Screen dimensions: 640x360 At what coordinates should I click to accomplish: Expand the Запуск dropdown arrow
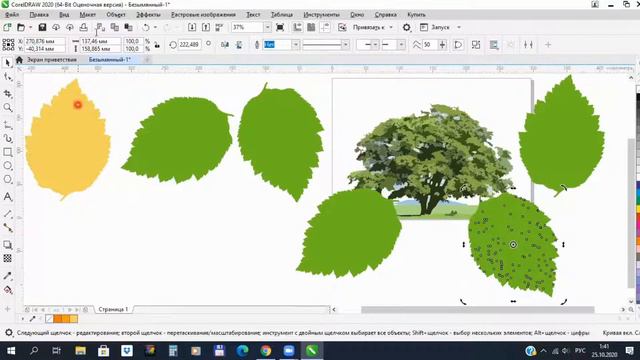coord(459,27)
